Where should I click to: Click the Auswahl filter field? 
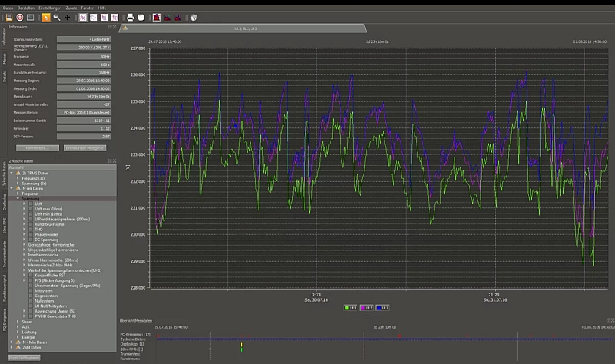coord(62,167)
